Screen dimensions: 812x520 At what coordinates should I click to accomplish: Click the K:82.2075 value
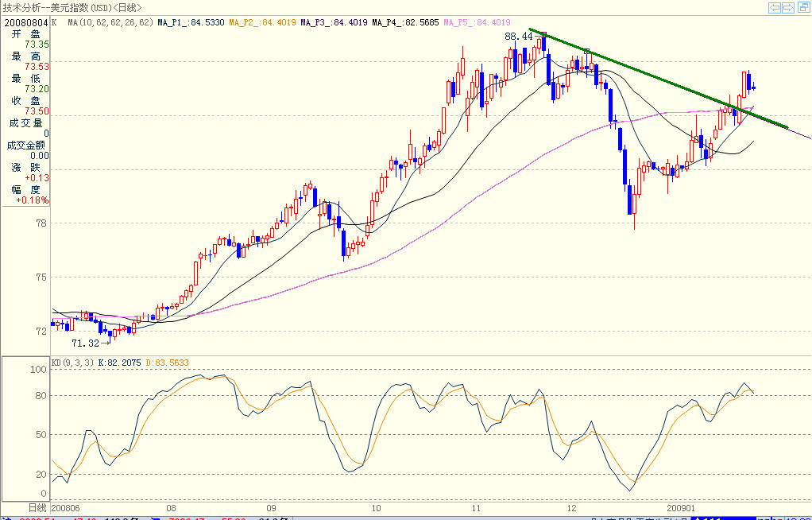click(119, 363)
